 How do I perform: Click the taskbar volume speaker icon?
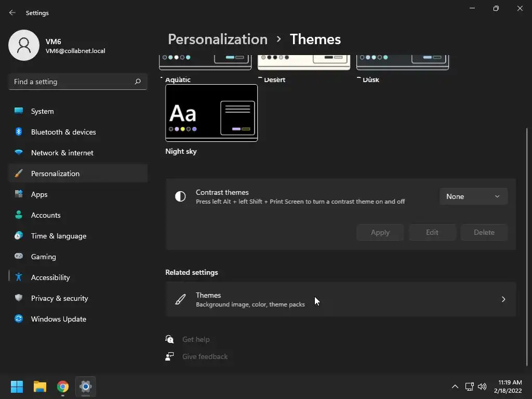[x=482, y=387]
